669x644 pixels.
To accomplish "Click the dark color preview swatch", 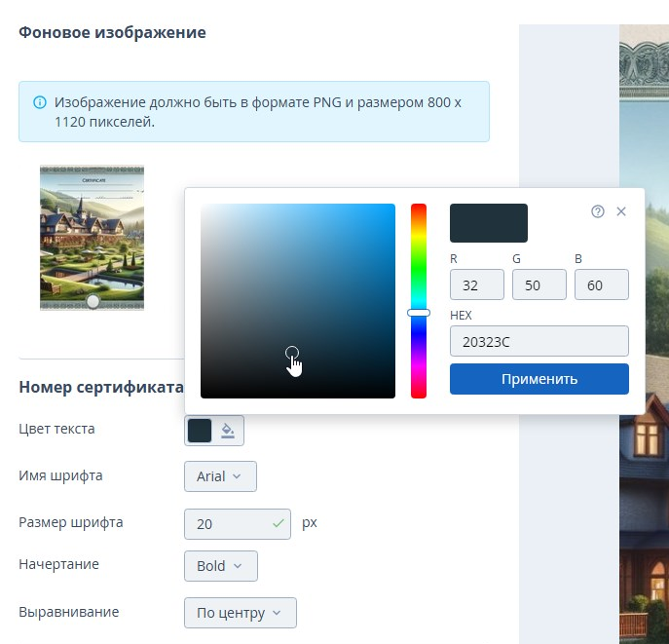I will pos(489,223).
